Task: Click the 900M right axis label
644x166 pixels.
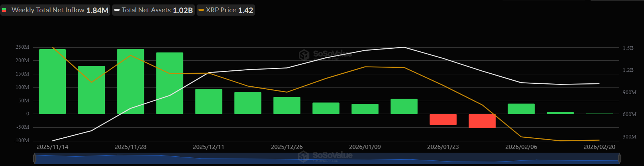Action: pos(630,92)
